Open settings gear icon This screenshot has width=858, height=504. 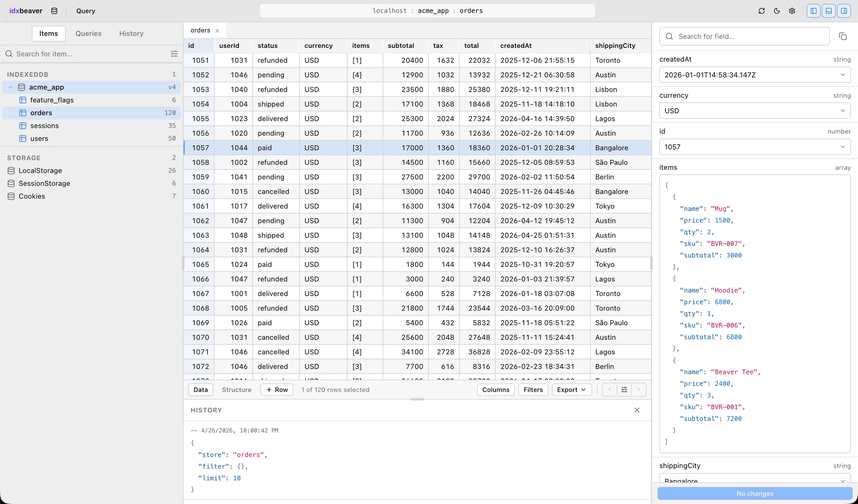792,11
